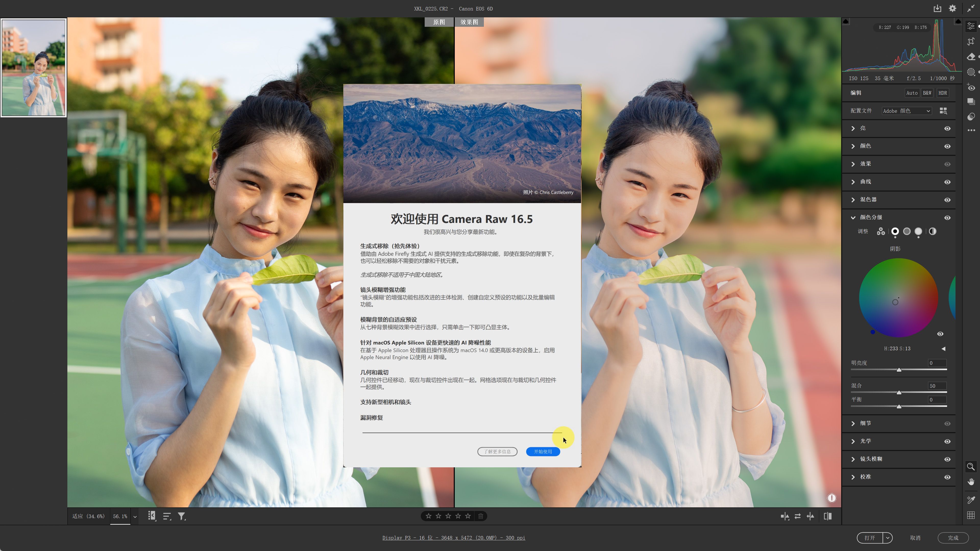Copy current settings to before icon
Viewport: 980px width, 551px height.
(x=810, y=516)
